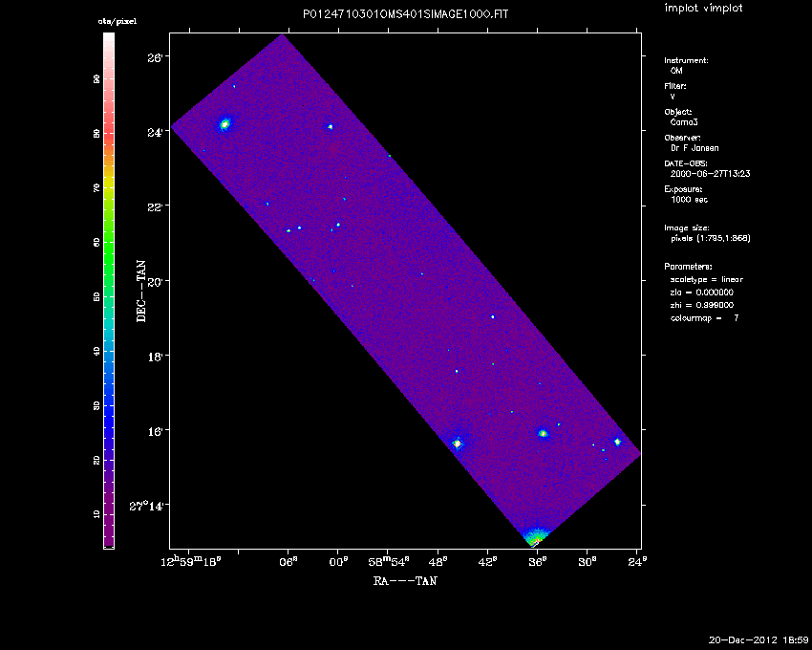The width and height of the screenshot is (812, 650).
Task: Select the 'Object:' label
Action: [678, 112]
